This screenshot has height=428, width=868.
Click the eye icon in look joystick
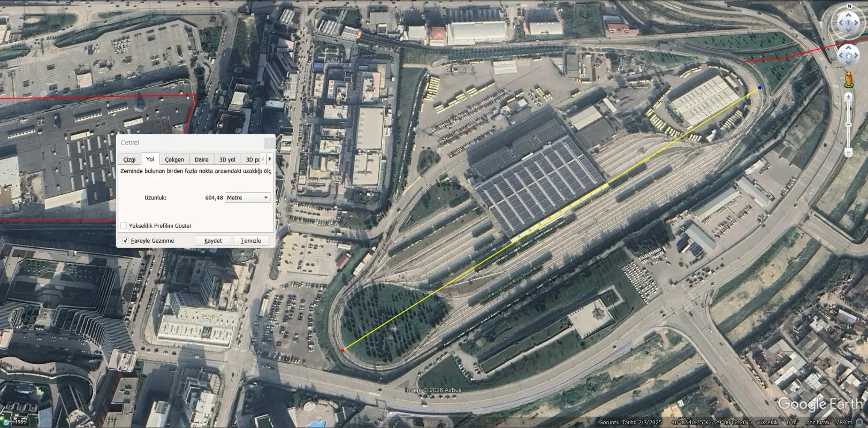848,23
